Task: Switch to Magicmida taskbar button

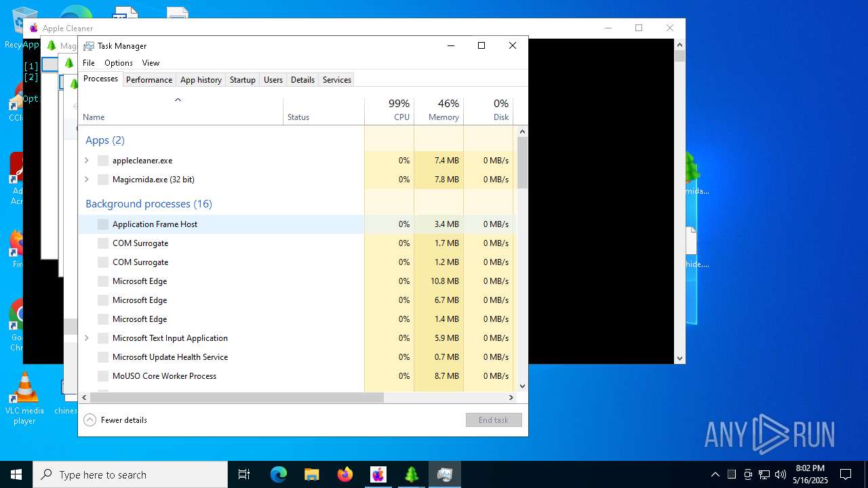Action: point(411,474)
